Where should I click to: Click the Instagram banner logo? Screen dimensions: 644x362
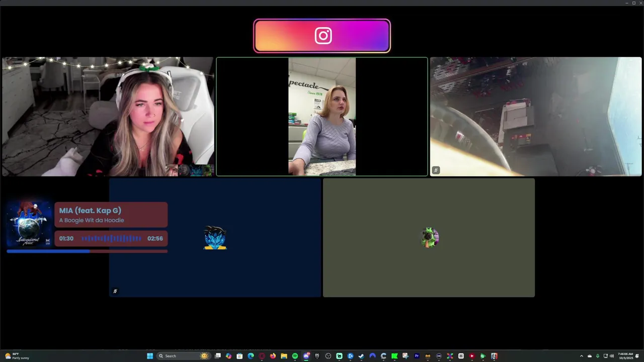point(323,36)
